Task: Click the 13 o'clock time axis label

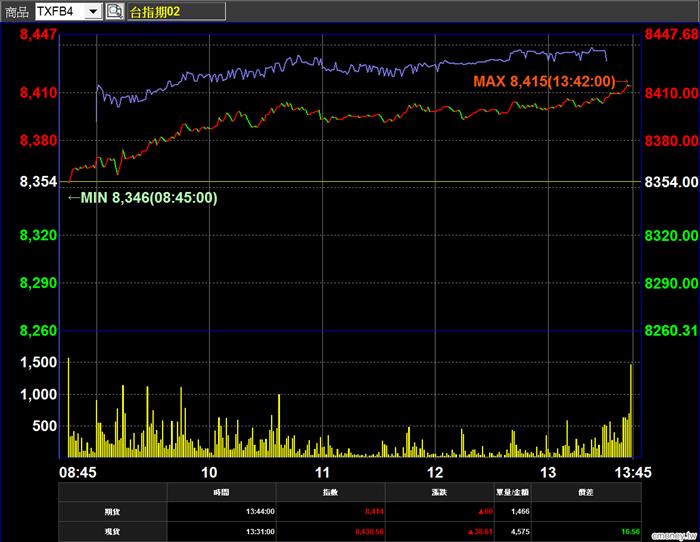Action: [x=548, y=472]
